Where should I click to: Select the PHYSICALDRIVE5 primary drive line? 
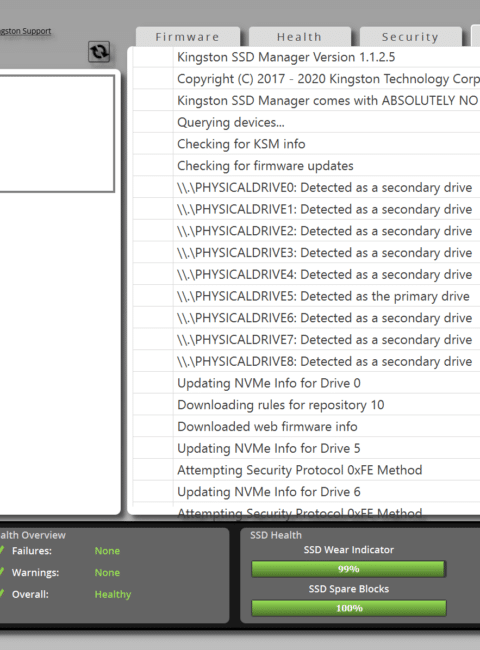pyautogui.click(x=306, y=296)
